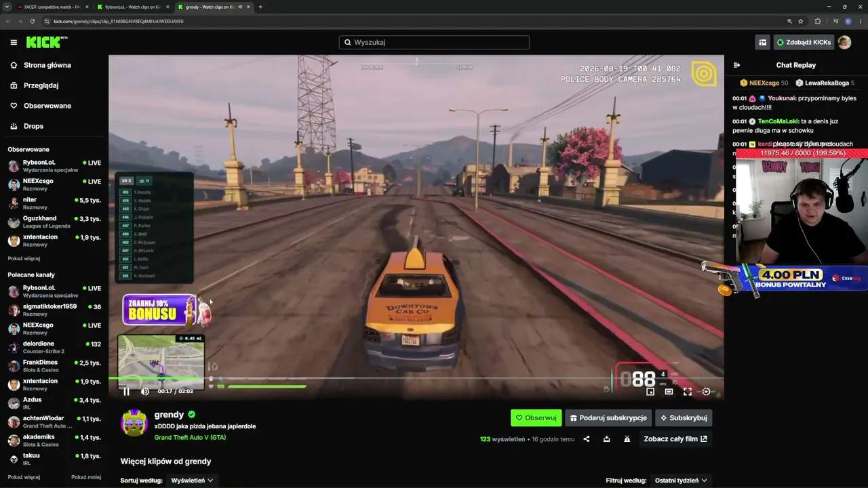Open the Wyświetleń sort dropdown

tap(192, 480)
